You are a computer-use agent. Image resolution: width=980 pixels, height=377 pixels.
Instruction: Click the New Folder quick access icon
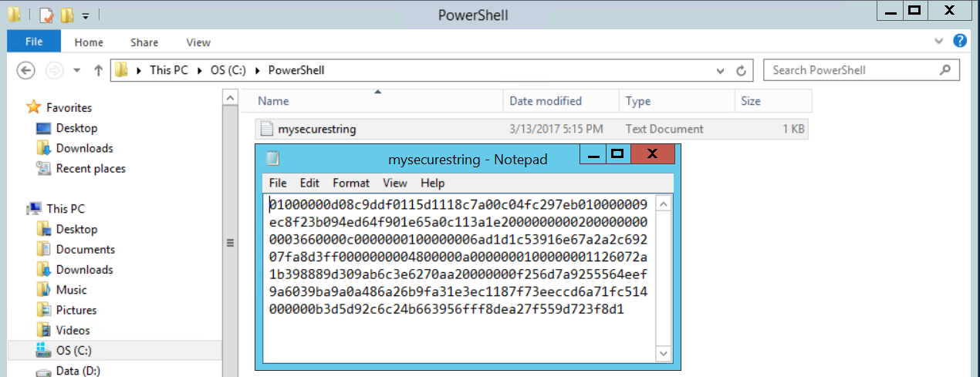pos(67,14)
